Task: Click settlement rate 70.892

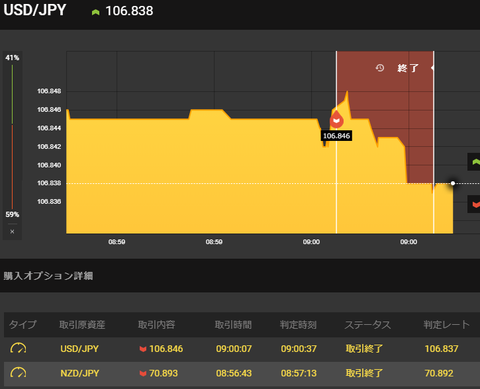Action: click(439, 373)
